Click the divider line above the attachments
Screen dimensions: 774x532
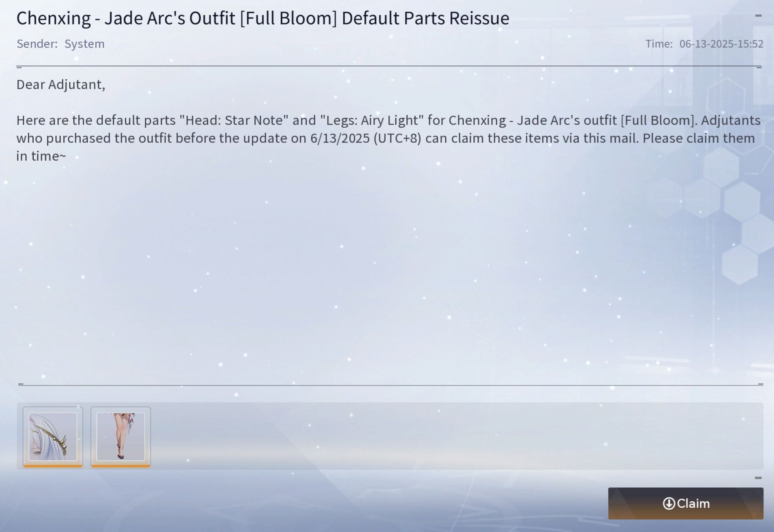(x=390, y=385)
